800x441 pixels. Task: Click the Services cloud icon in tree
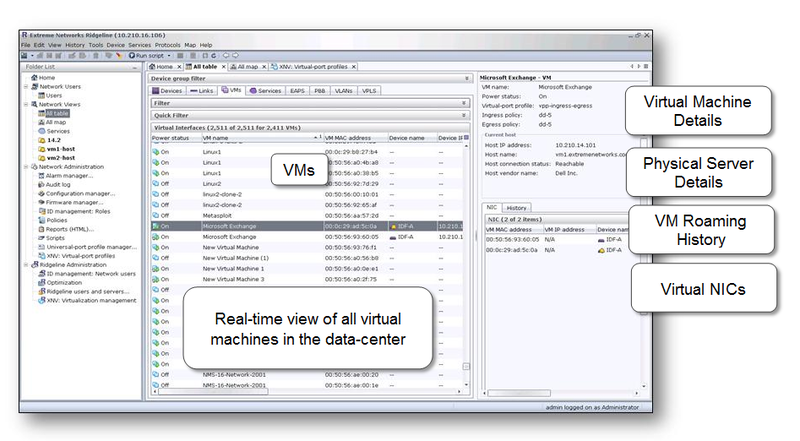pos(42,131)
